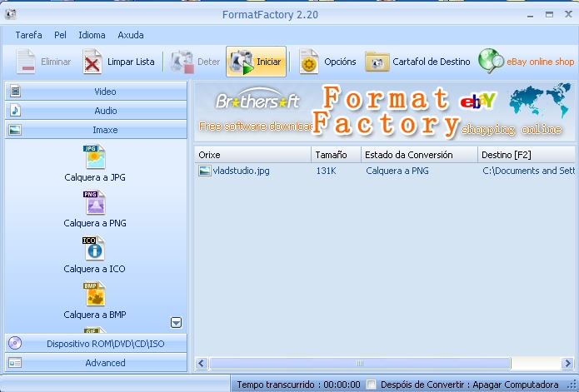Click the image list scroll-down arrow

(x=176, y=322)
